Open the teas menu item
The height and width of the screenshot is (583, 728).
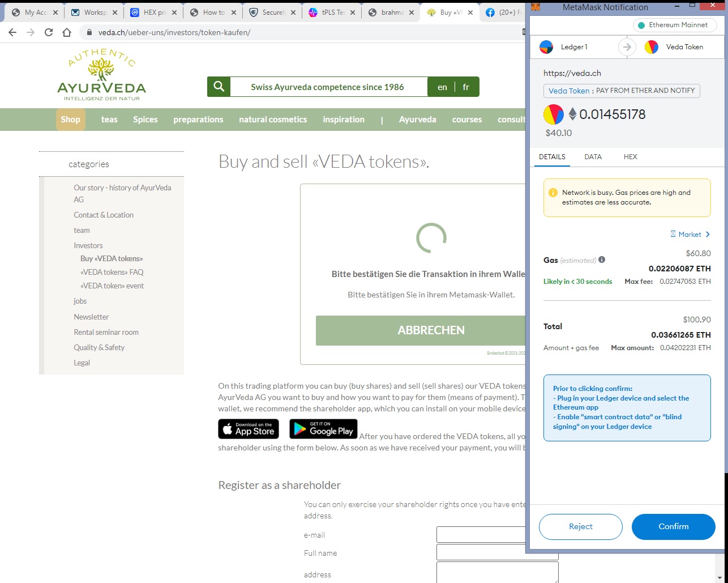click(109, 120)
